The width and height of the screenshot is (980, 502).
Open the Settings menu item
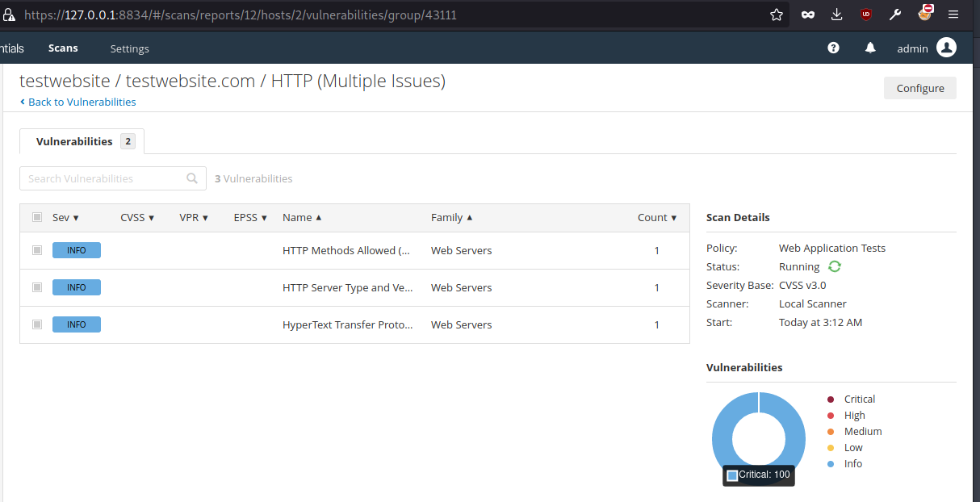point(129,48)
